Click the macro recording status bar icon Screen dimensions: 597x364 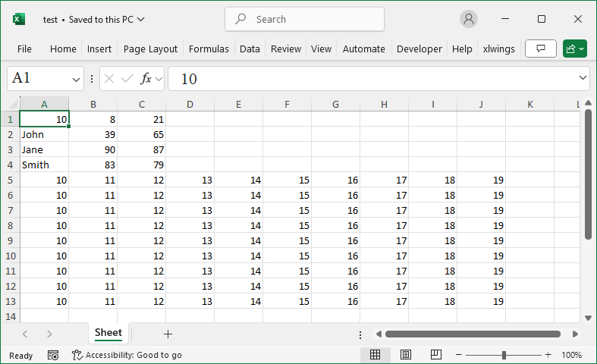(x=53, y=355)
